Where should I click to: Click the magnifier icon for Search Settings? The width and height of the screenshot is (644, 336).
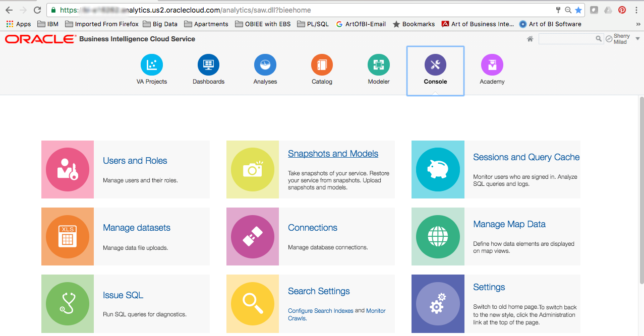(253, 303)
